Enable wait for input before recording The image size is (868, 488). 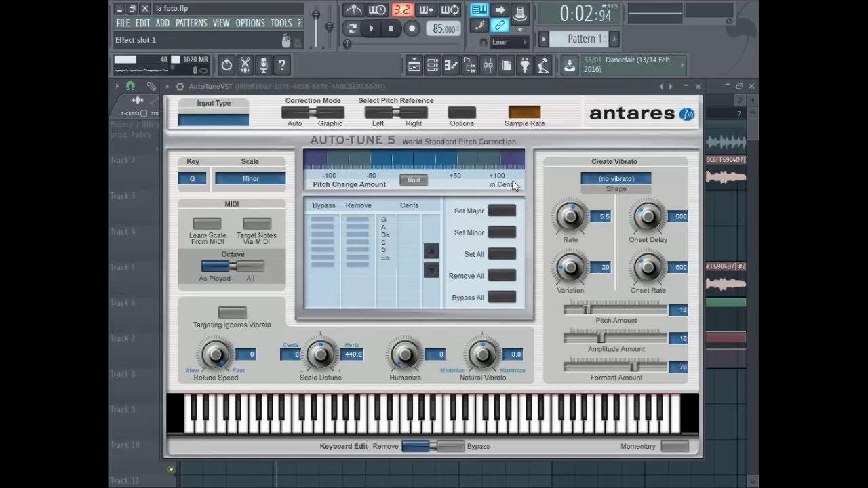pos(377,9)
